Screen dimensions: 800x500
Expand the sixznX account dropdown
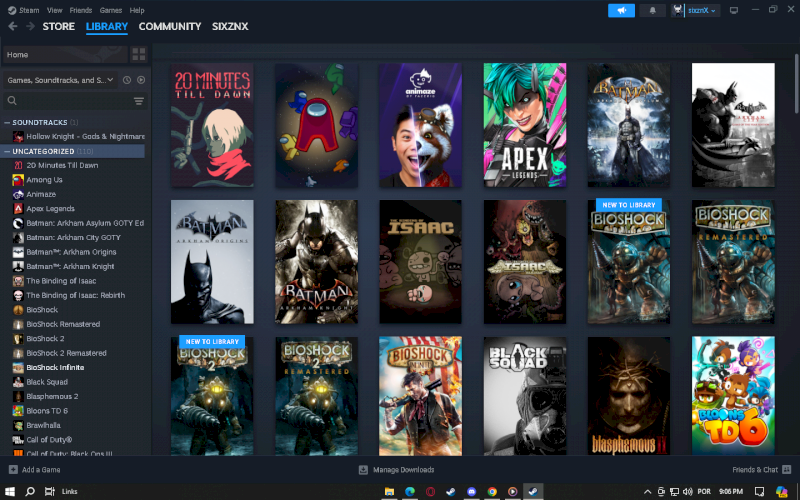pyautogui.click(x=697, y=10)
